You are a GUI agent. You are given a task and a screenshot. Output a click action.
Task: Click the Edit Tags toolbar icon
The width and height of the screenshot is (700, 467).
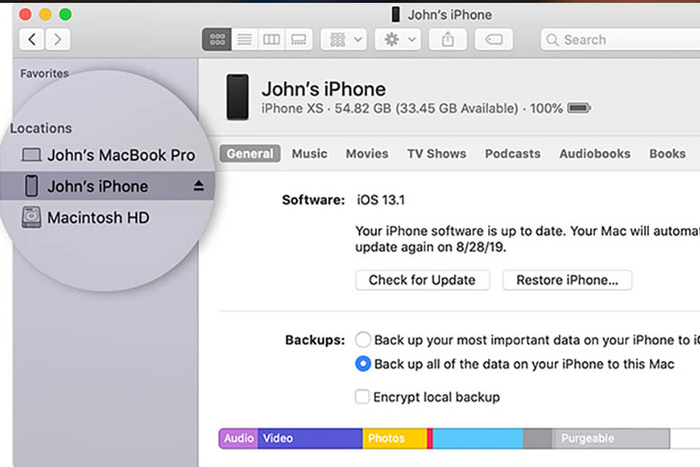coord(494,40)
